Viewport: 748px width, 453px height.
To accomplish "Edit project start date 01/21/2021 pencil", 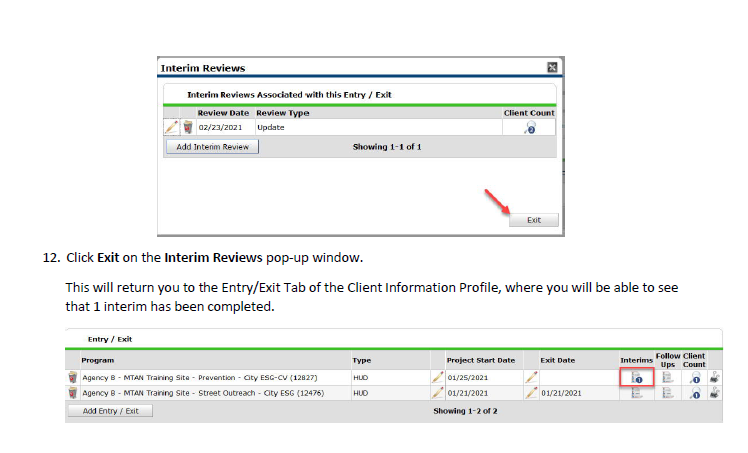I will point(437,394).
